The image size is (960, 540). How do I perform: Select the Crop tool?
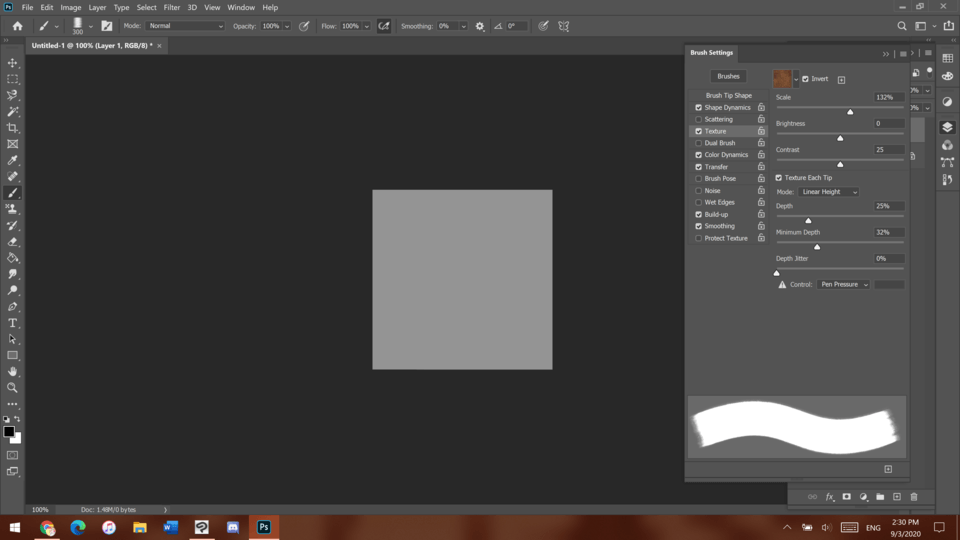coord(12,128)
